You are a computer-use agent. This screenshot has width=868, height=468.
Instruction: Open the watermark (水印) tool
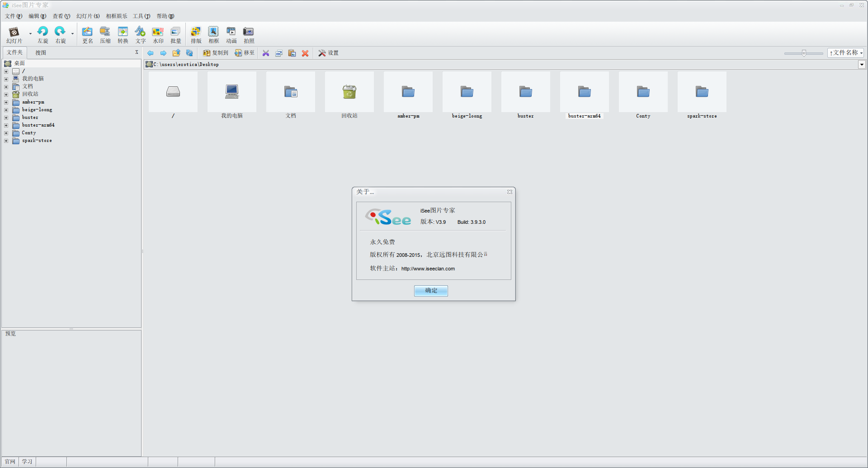tap(158, 32)
